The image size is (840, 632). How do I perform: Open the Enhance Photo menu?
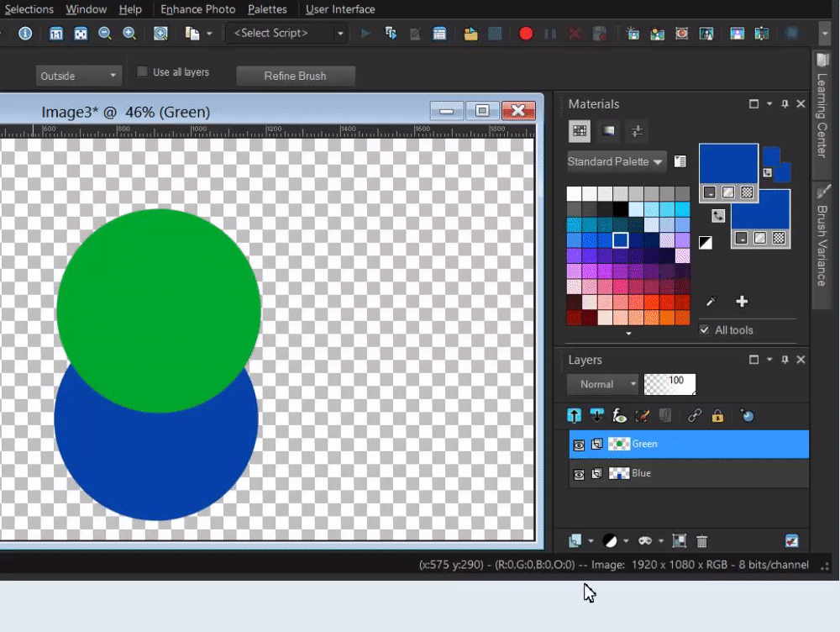[x=197, y=9]
